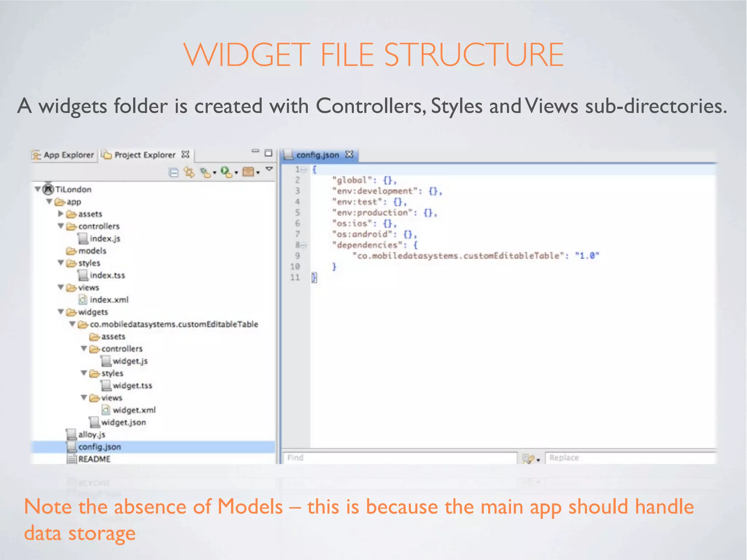
Task: Collapse the app views folder
Action: (61, 287)
